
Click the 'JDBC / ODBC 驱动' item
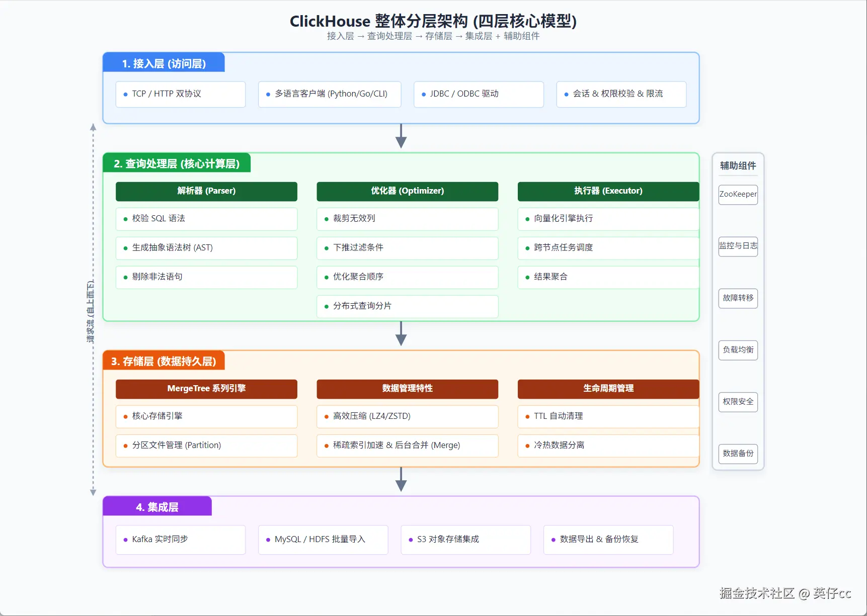(x=479, y=94)
